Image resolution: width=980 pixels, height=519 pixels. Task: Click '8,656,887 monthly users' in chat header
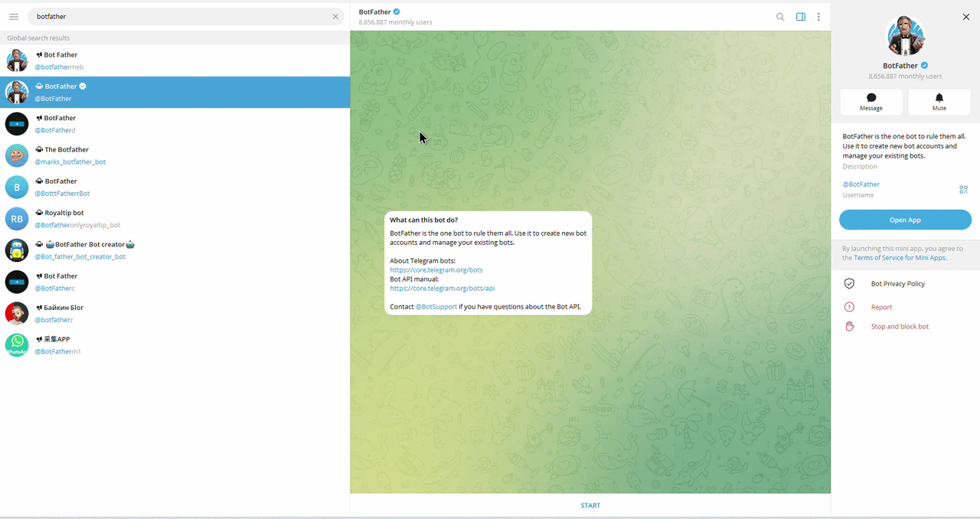pos(395,22)
